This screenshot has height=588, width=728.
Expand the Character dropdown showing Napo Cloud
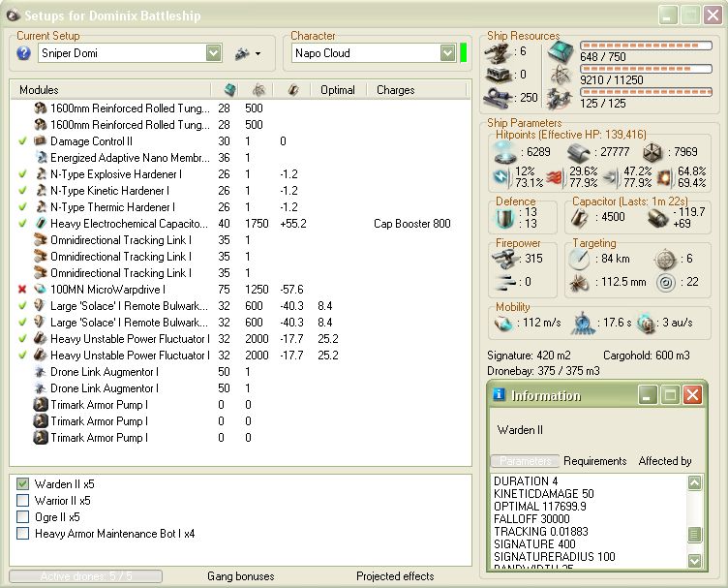pos(447,53)
